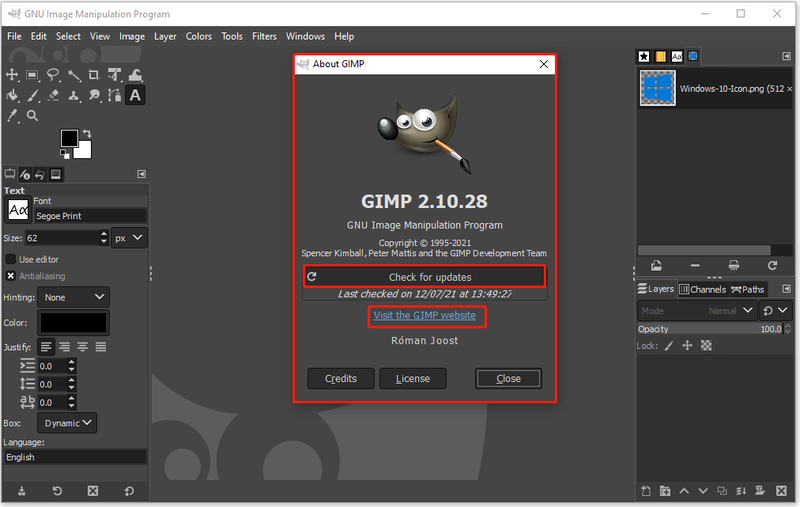
Task: Toggle the Antialiasing checkbox
Action: [x=11, y=275]
